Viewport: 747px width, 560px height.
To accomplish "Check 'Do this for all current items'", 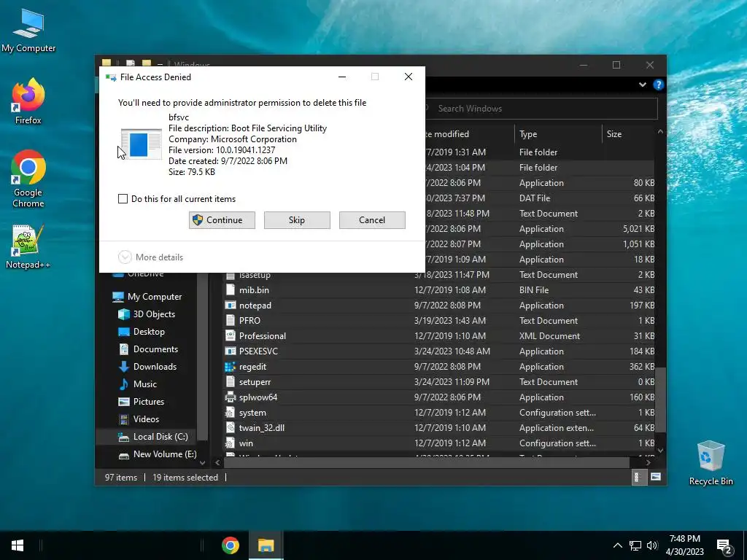I will 123,198.
